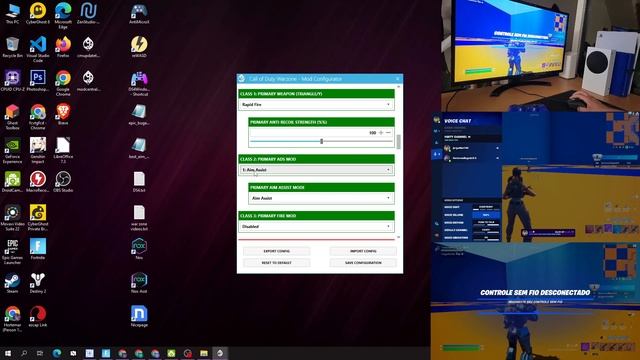This screenshot has width=640, height=360.
Task: Open LibreOffice 7.2 desktop icon
Action: click(63, 151)
